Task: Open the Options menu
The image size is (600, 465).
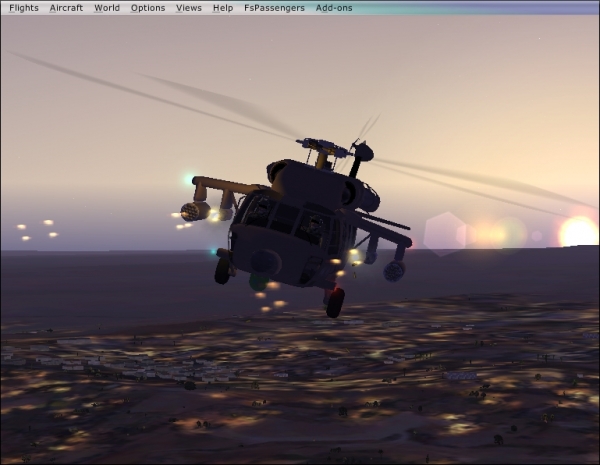Action: click(148, 8)
